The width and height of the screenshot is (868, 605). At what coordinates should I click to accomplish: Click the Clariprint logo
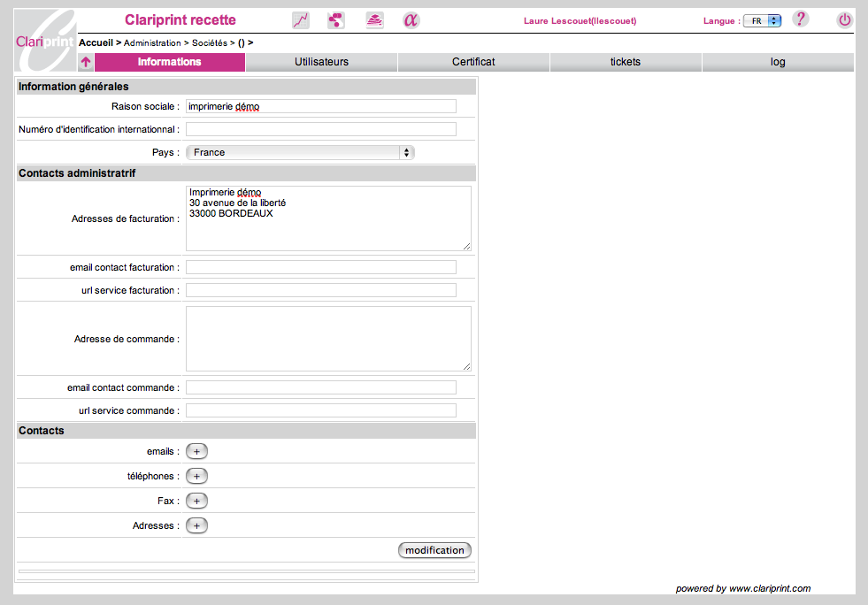point(46,41)
